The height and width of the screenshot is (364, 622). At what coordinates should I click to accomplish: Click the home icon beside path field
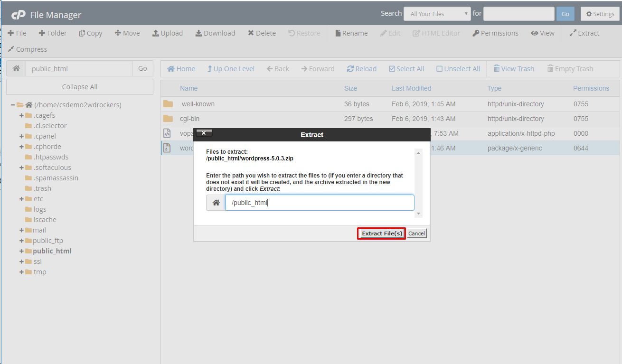[x=16, y=68]
